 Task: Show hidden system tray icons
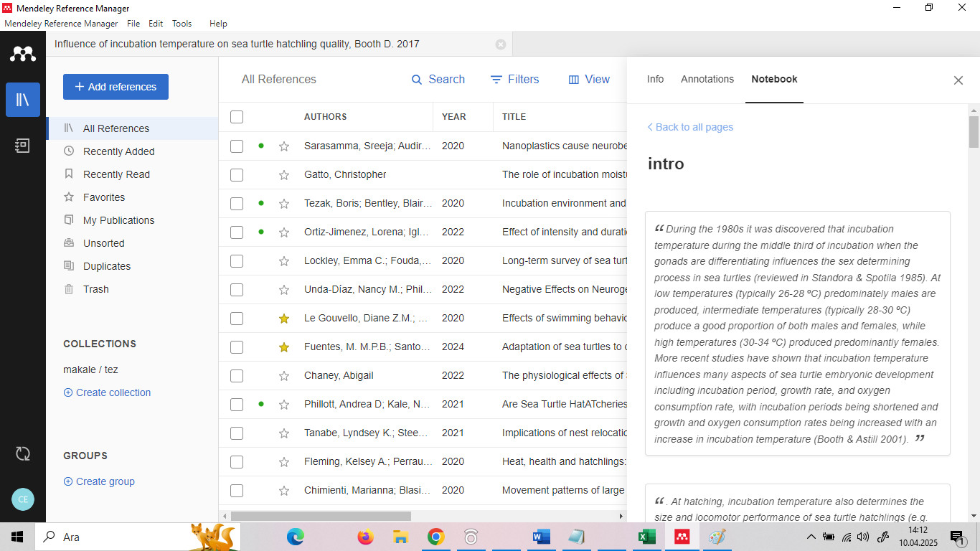pyautogui.click(x=811, y=537)
